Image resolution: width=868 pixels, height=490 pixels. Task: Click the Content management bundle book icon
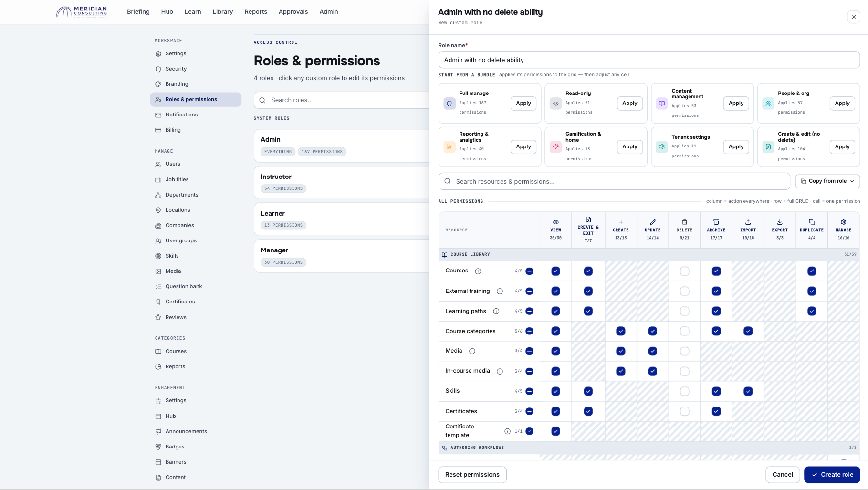click(662, 104)
